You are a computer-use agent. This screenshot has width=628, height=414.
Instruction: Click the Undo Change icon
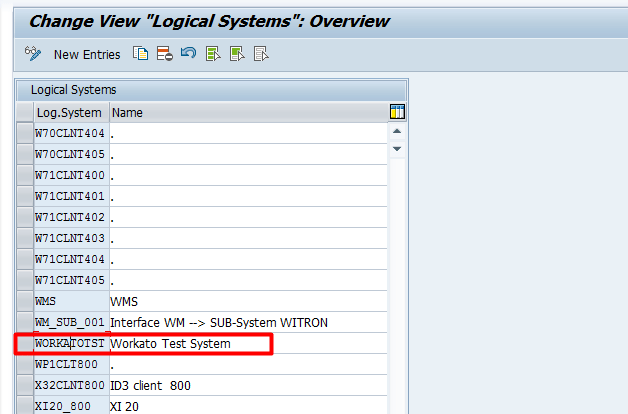188,54
